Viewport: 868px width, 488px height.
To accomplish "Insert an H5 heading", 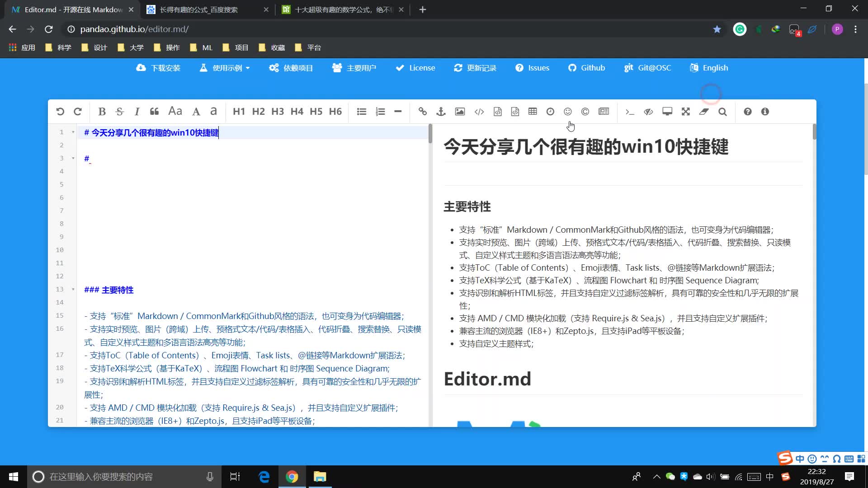I will [316, 112].
